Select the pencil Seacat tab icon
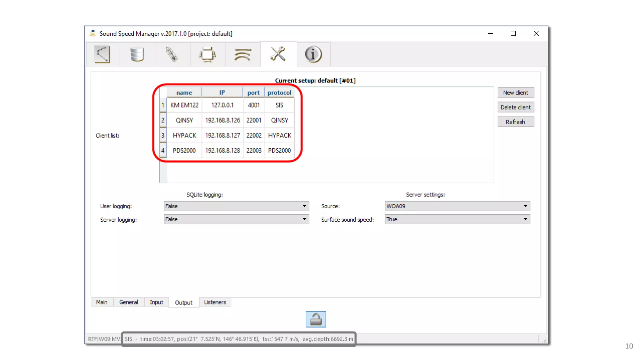 tap(172, 54)
